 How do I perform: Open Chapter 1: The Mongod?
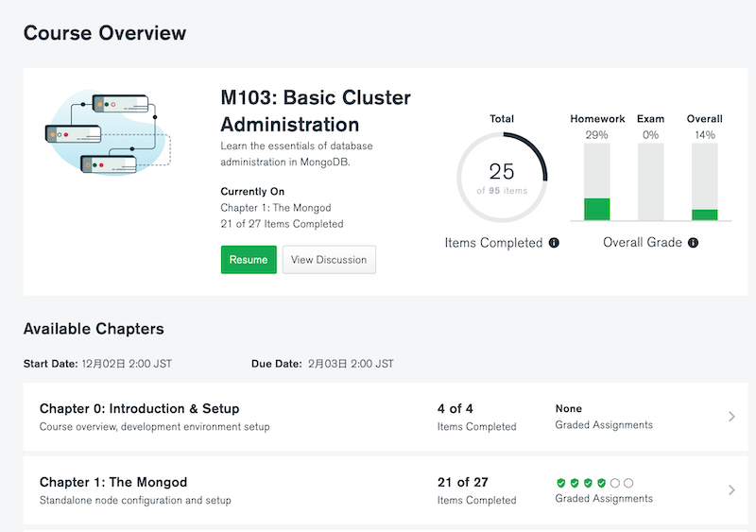coord(113,482)
